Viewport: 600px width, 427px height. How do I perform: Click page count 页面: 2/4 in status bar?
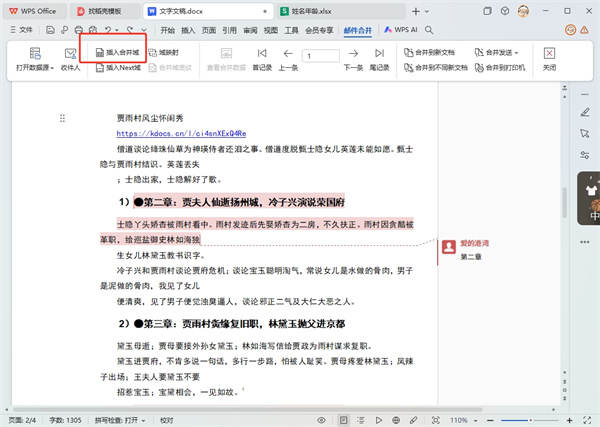[x=22, y=420]
